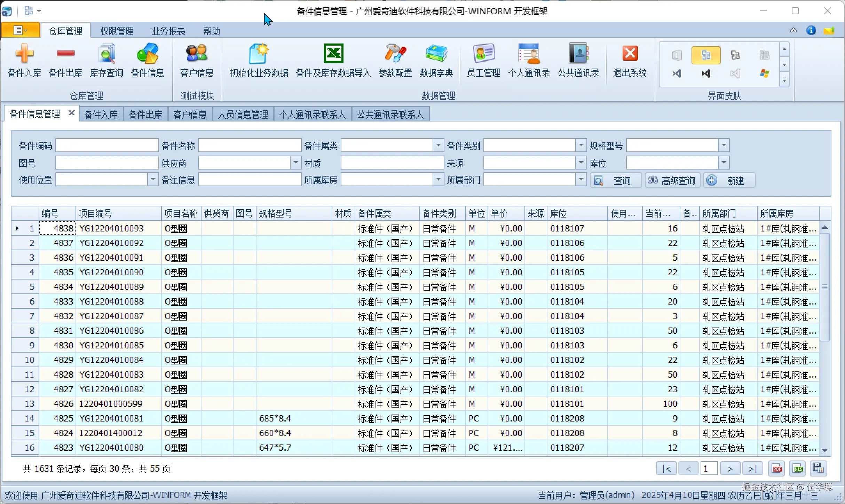Select highlighted skin thumbnail in 界面皮肤 gallery
The image size is (845, 504).
coord(706,55)
